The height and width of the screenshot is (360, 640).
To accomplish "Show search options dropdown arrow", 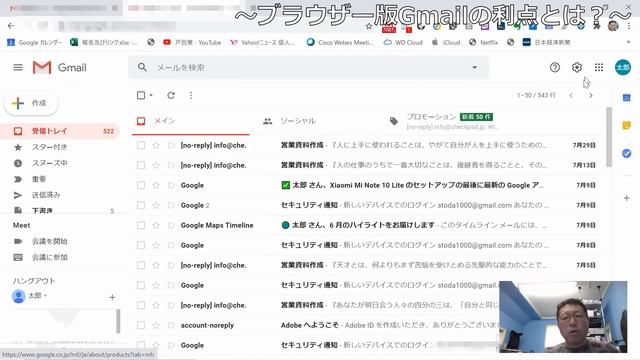I will pos(474,67).
